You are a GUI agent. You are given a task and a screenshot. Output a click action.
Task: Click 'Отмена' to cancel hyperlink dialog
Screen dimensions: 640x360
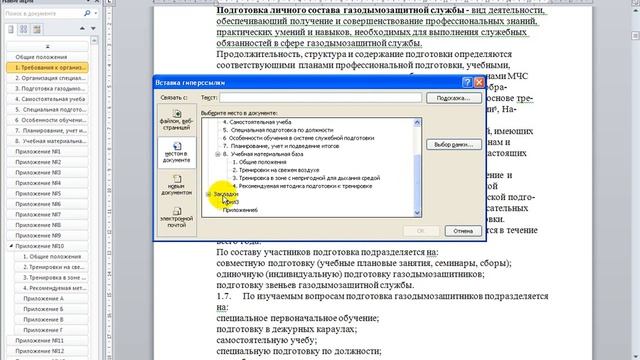coord(463,231)
